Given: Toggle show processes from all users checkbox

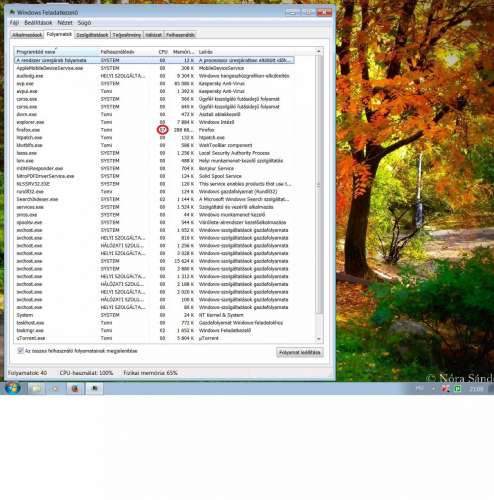Looking at the screenshot, I should tap(20, 351).
